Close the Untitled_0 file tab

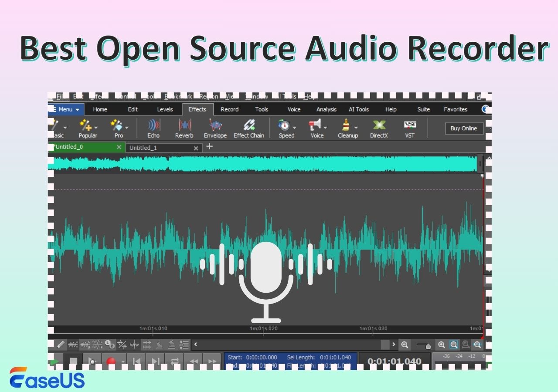tap(119, 147)
